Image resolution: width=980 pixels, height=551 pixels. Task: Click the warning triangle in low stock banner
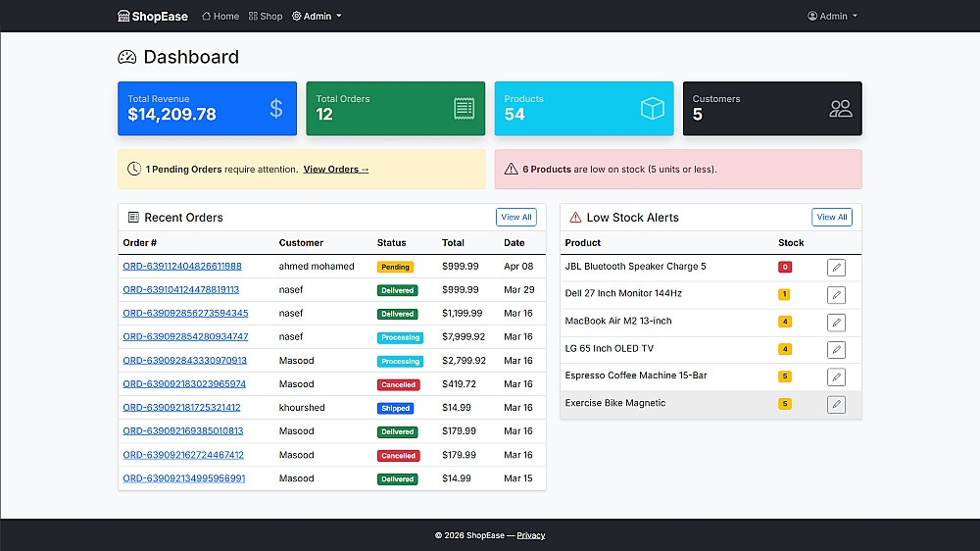click(512, 169)
